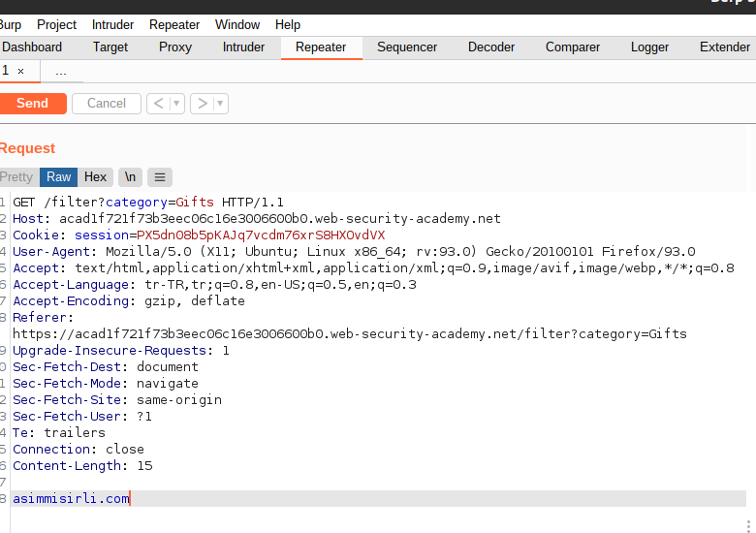
Task: Click the Accept-Language header line
Action: pos(214,284)
